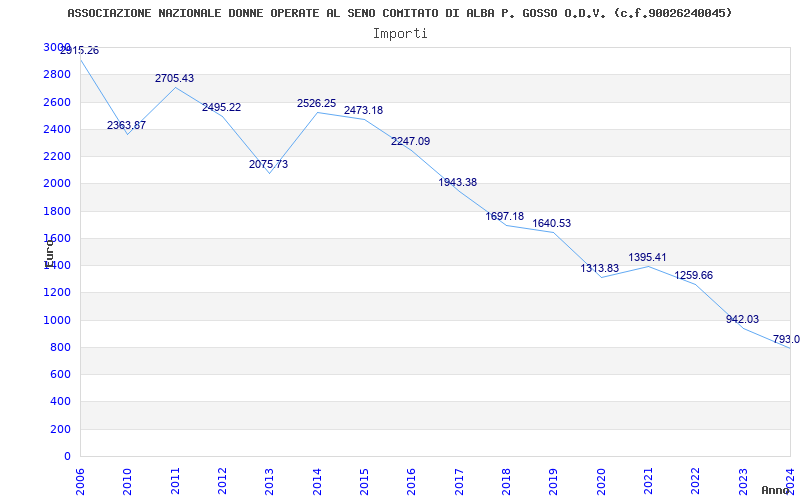Select the 600 tick on the y-axis
The image size is (800, 500).
tap(61, 375)
